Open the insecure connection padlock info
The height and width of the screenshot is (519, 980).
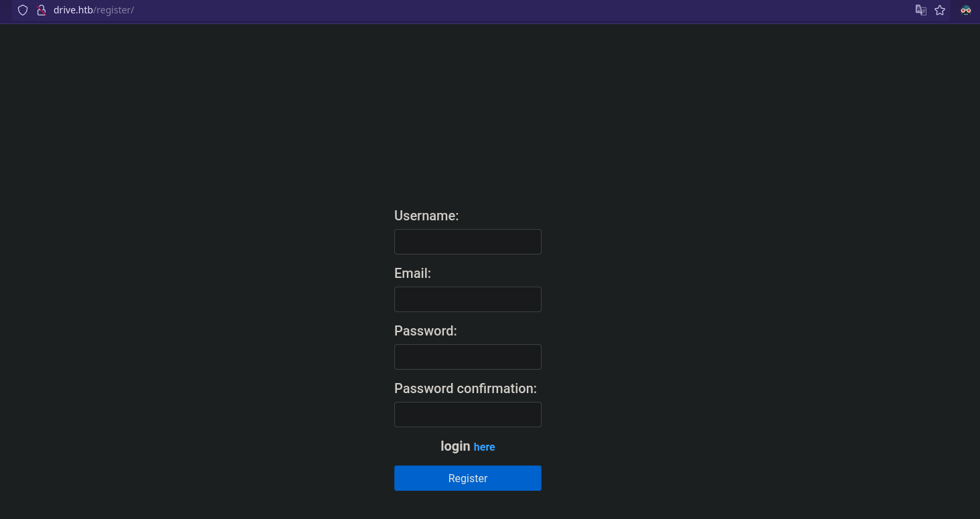click(41, 10)
